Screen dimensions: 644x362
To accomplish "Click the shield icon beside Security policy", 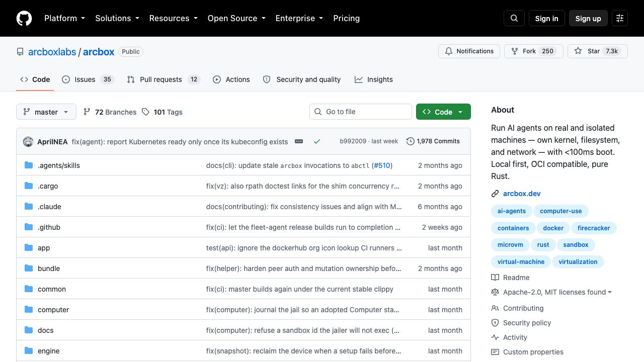I will pyautogui.click(x=495, y=323).
